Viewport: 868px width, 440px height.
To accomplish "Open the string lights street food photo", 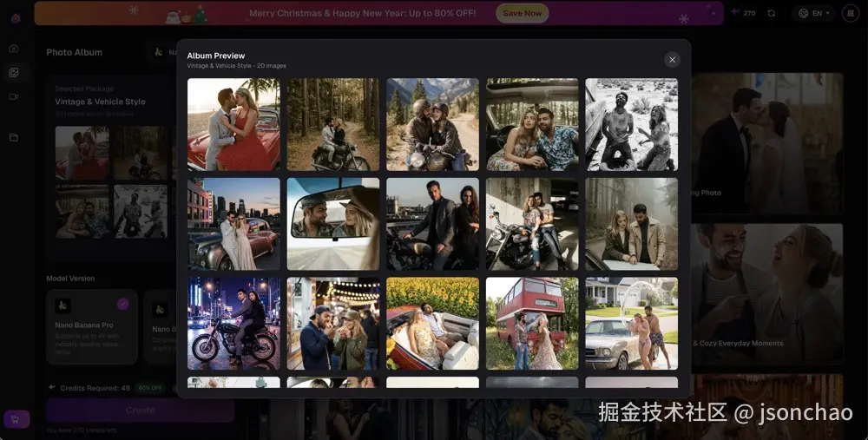I will pos(333,323).
